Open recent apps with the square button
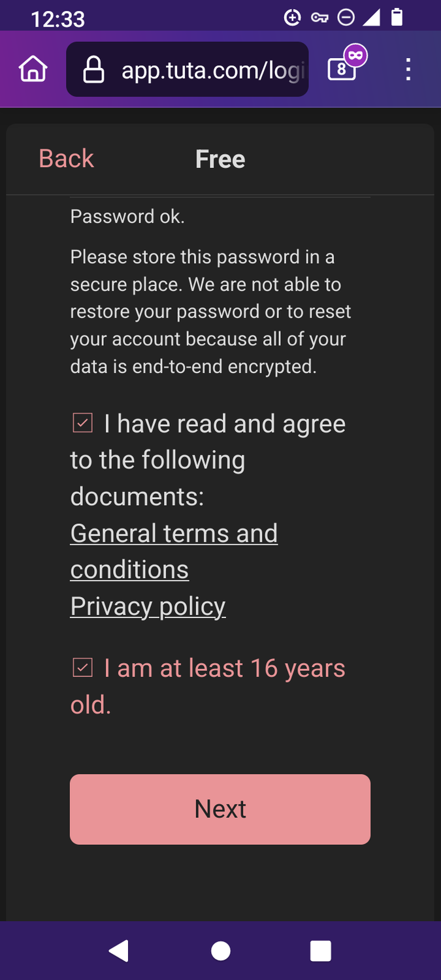This screenshot has width=441, height=980. tap(321, 951)
